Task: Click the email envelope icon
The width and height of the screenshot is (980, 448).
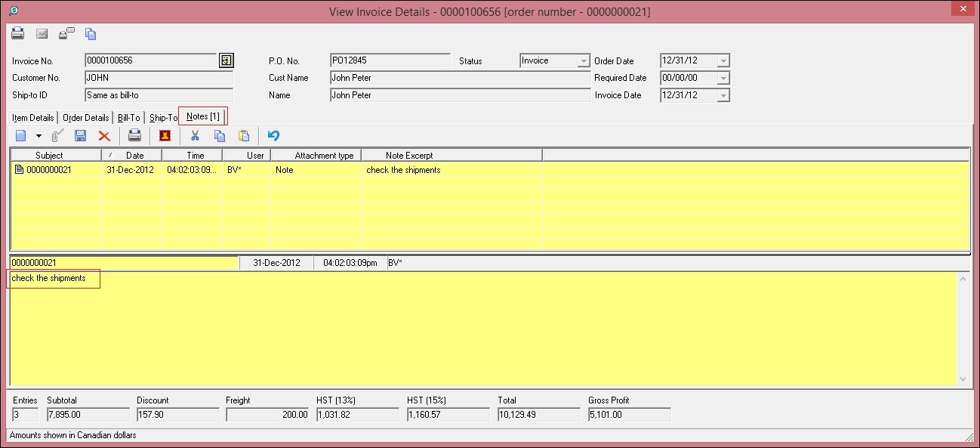Action: (42, 33)
